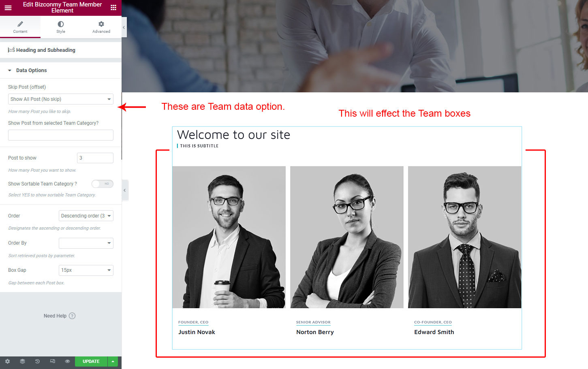Switch to responsive mode icon
This screenshot has height=369, width=588.
tap(52, 361)
